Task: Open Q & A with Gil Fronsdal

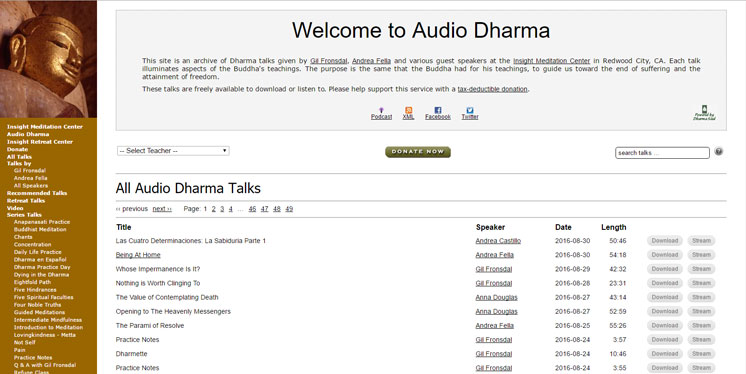Action: click(x=45, y=365)
